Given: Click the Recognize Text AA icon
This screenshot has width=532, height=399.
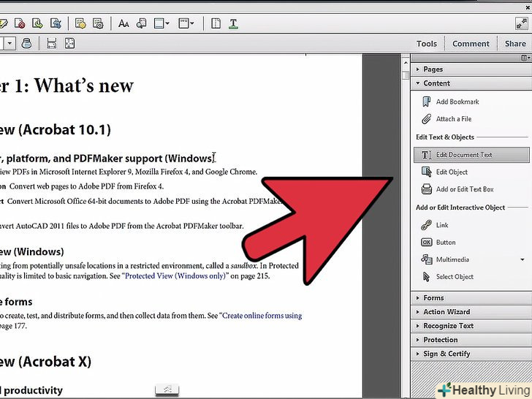Looking at the screenshot, I should coord(123,23).
